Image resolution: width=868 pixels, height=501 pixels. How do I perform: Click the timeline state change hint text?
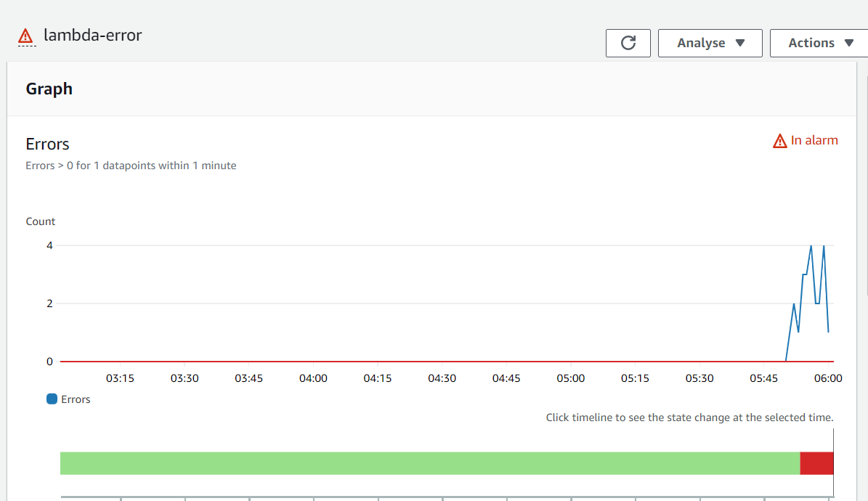click(x=689, y=417)
